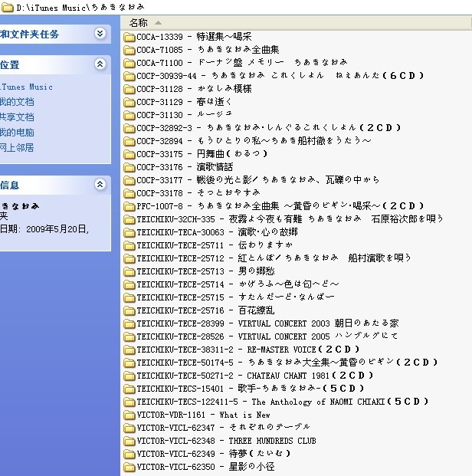Select the TEICHIKU-TECE-25712 folder icon
Viewport: 472px width, 476px height.
tap(129, 258)
